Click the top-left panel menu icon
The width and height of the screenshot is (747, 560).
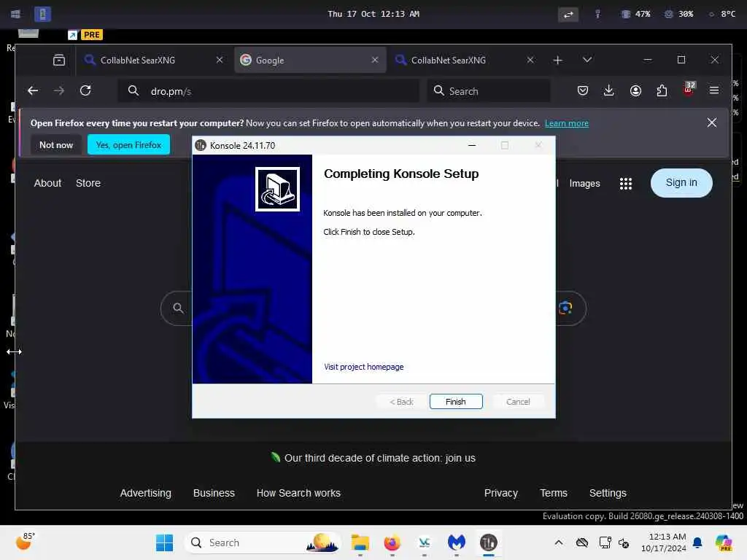[16, 14]
